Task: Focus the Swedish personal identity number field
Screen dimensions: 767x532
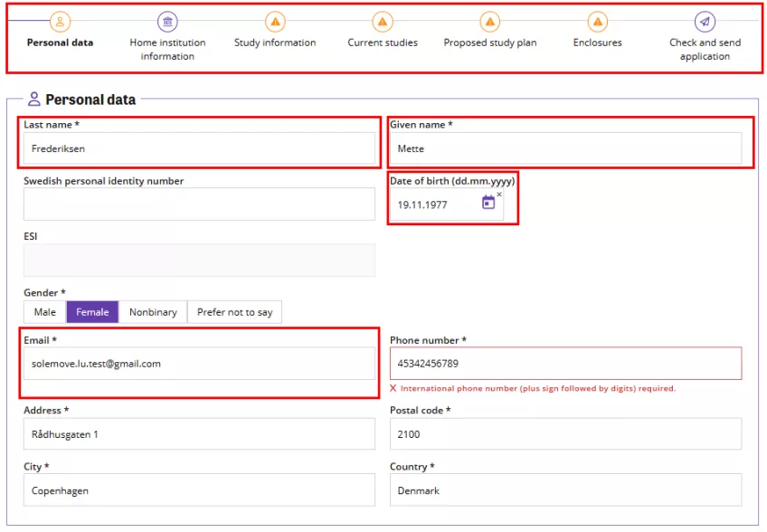Action: [199, 204]
